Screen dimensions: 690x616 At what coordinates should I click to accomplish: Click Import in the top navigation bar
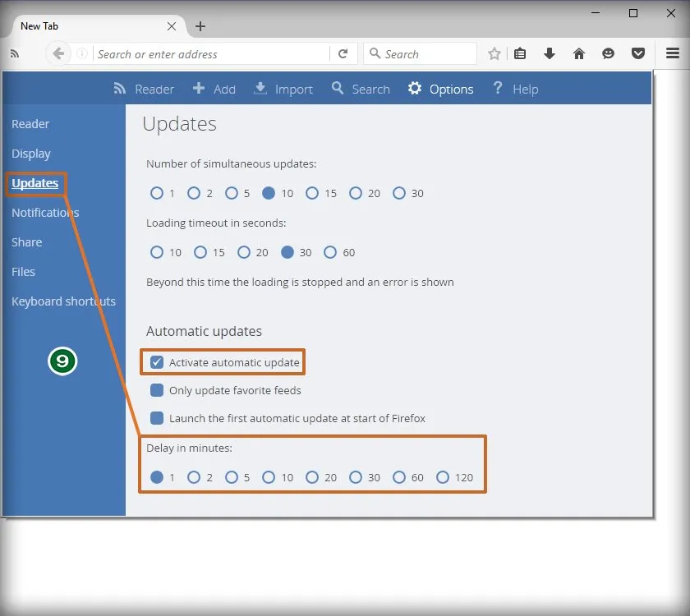[283, 89]
